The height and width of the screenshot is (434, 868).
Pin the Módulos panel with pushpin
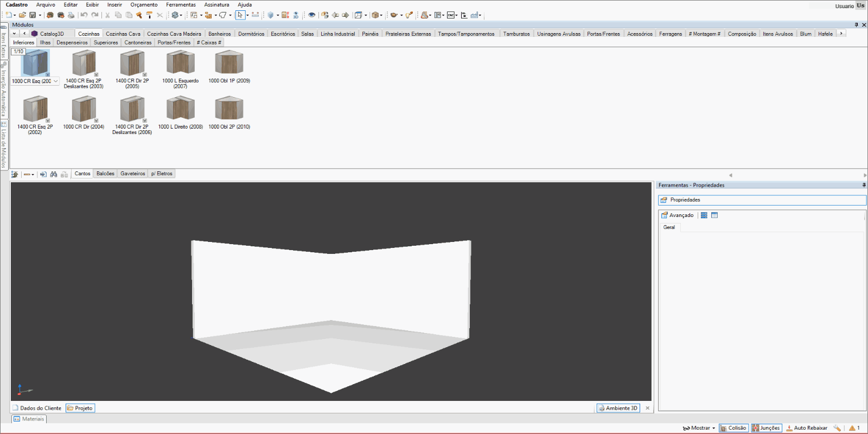pyautogui.click(x=857, y=25)
